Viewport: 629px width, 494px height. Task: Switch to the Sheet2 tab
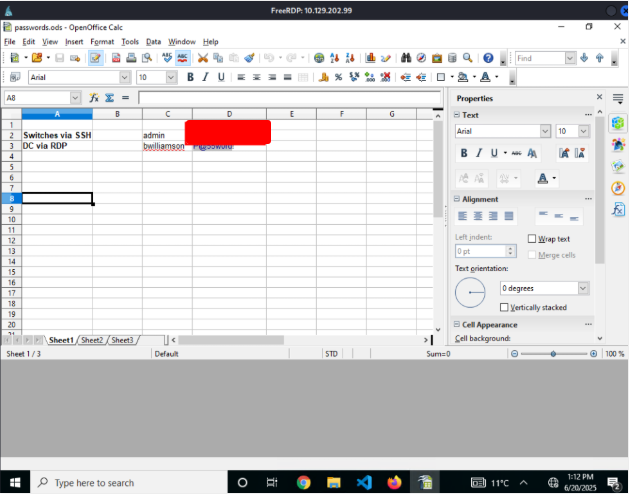coord(92,340)
